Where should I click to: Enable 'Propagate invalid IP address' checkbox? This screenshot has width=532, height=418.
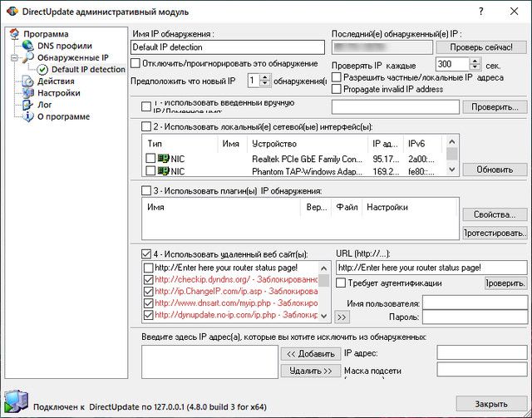pos(336,89)
